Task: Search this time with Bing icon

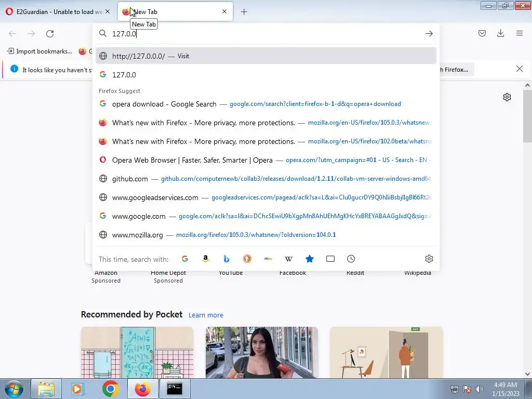Action: [x=227, y=259]
